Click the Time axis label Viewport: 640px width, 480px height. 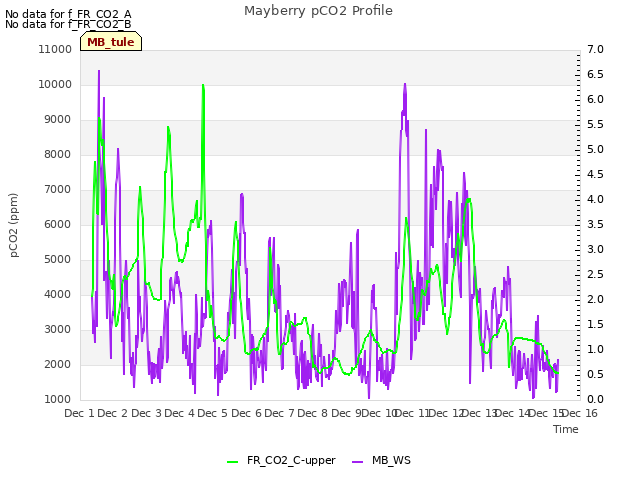[566, 429]
